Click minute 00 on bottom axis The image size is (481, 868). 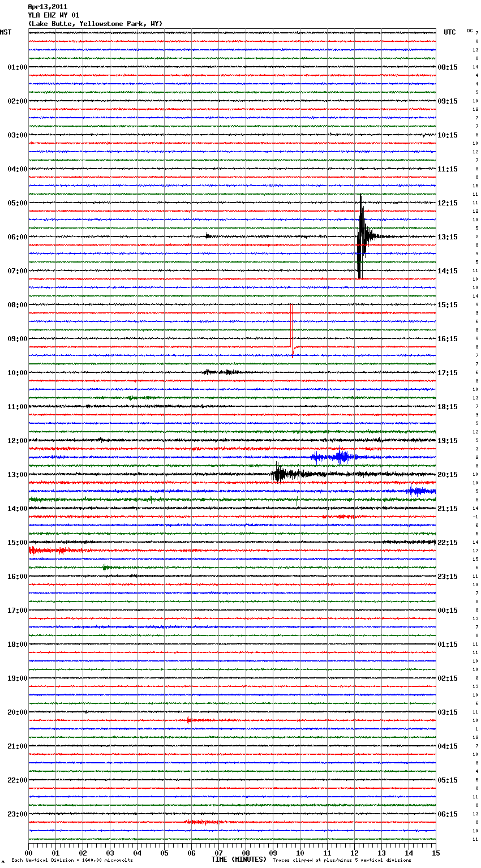coord(29,853)
